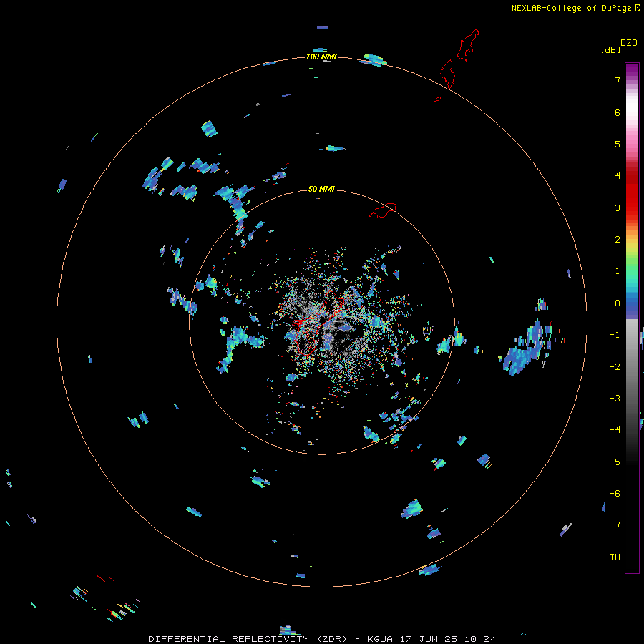This screenshot has height=644, width=644.
Task: Select the -7 value on the scale
Action: click(x=615, y=525)
